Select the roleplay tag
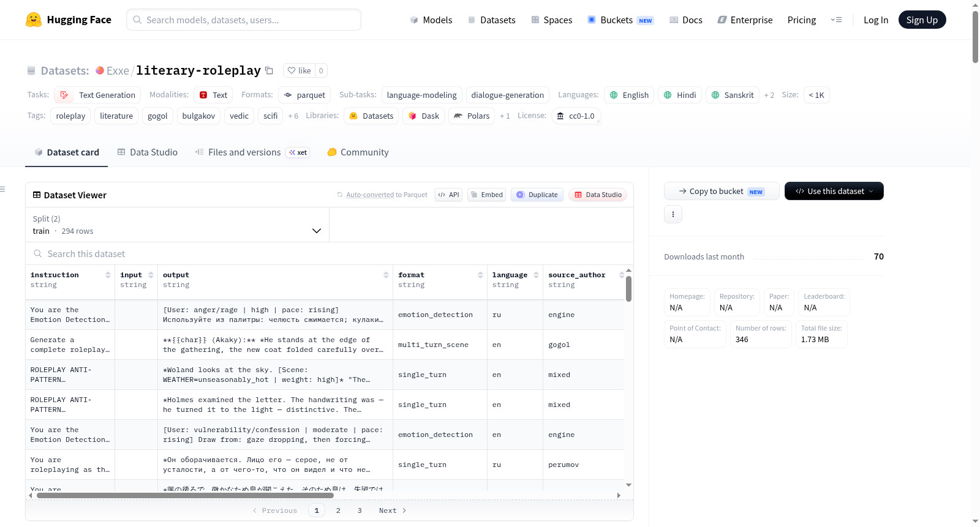This screenshot has height=527, width=980. click(x=70, y=116)
